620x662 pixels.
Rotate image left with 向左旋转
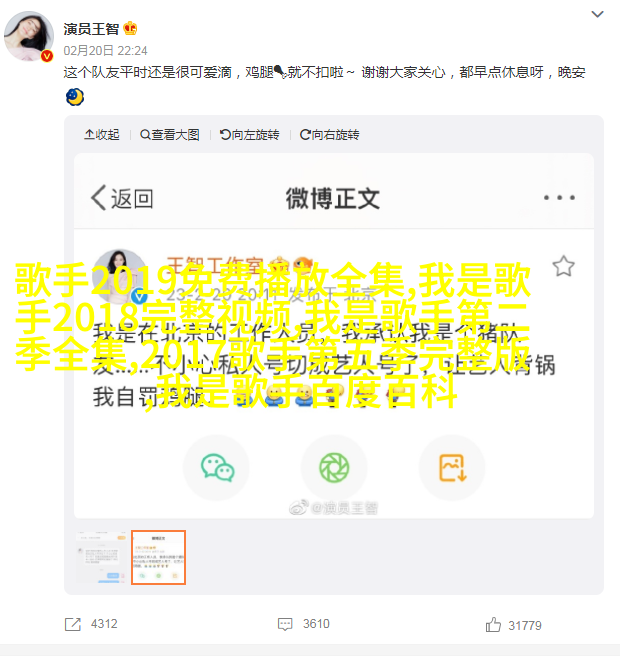coord(249,135)
